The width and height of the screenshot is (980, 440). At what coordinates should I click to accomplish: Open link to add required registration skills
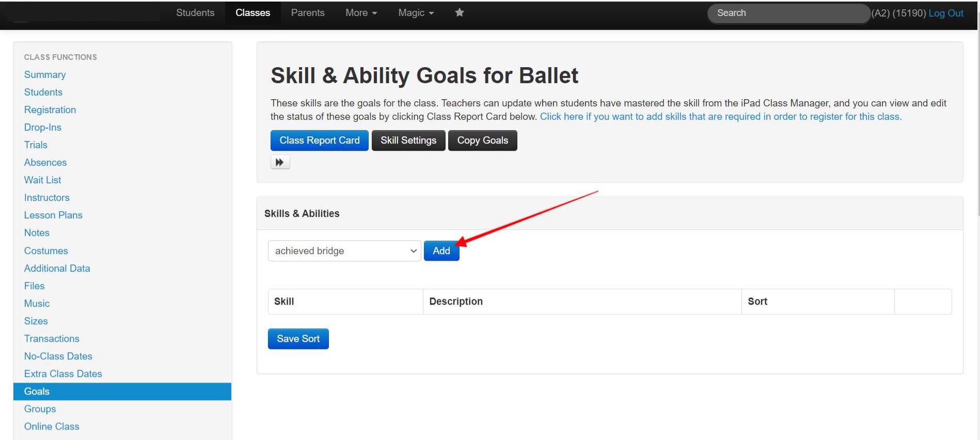721,117
